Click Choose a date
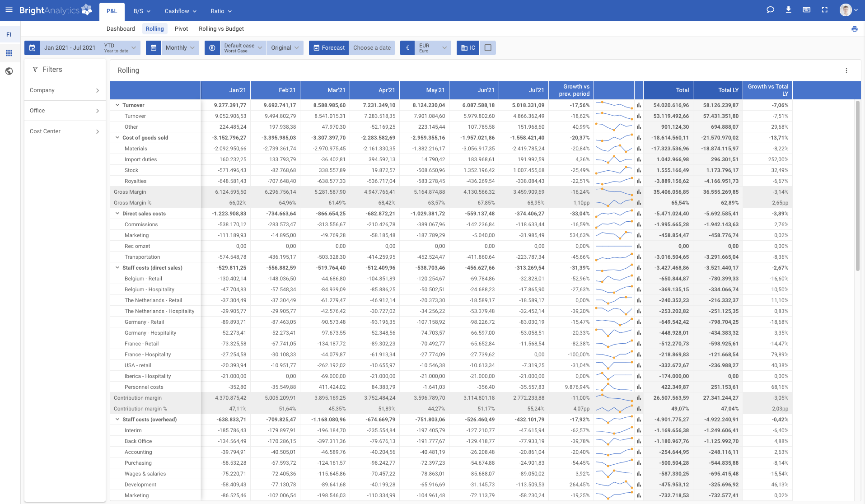The image size is (865, 504). pyautogui.click(x=371, y=47)
